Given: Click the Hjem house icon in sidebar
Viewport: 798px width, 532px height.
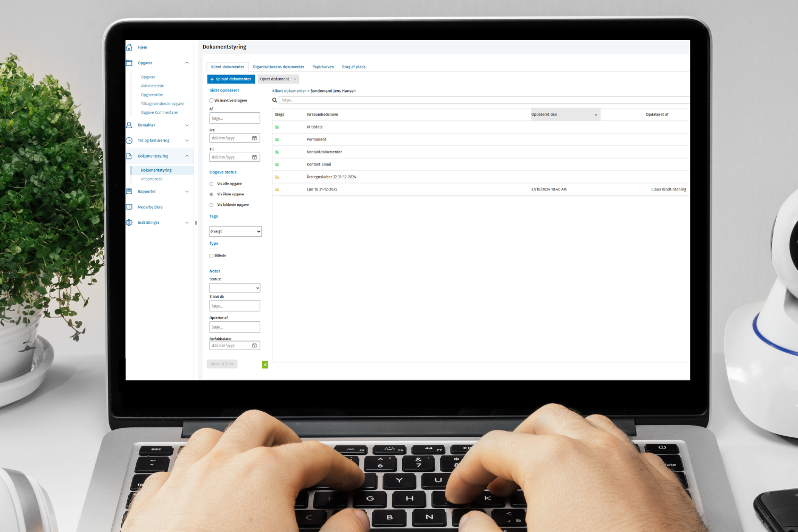Looking at the screenshot, I should click(129, 47).
